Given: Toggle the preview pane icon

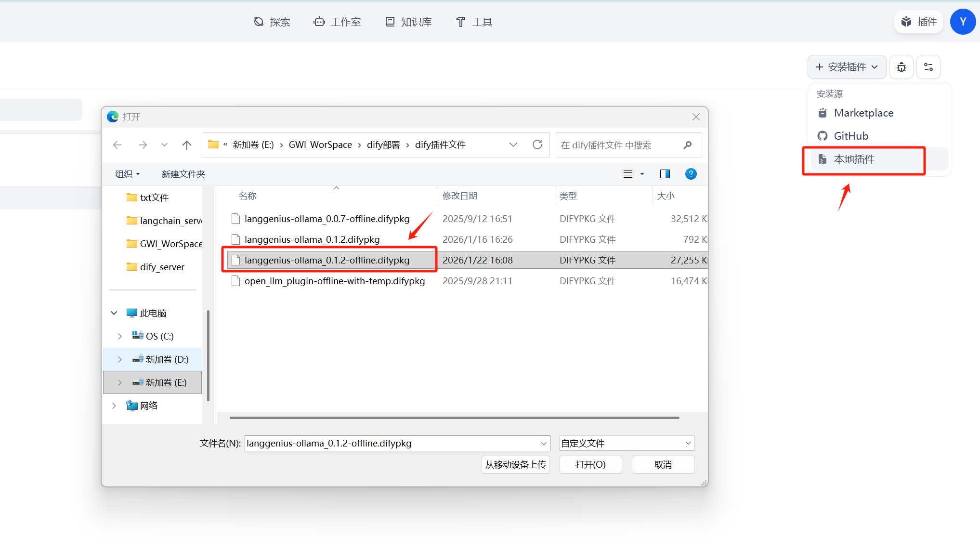Looking at the screenshot, I should pyautogui.click(x=665, y=174).
